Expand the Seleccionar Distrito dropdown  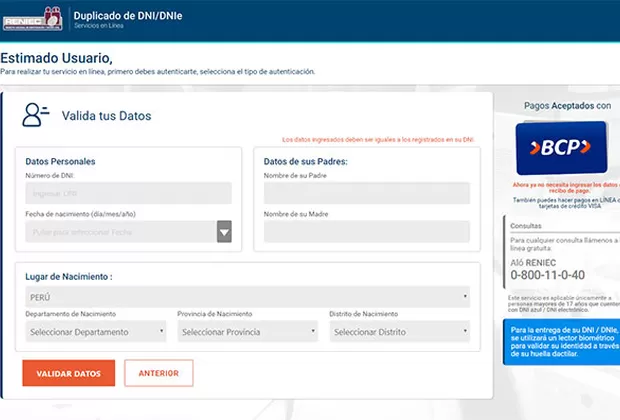400,331
